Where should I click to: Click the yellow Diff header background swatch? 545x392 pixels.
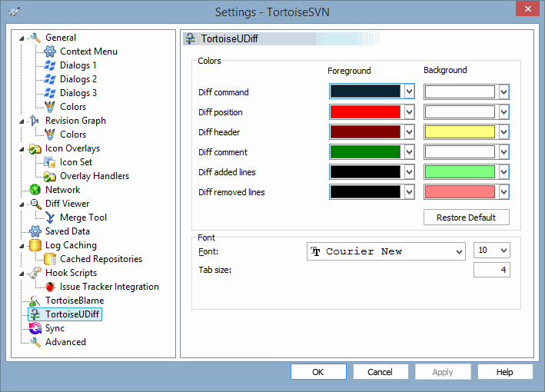pyautogui.click(x=460, y=132)
